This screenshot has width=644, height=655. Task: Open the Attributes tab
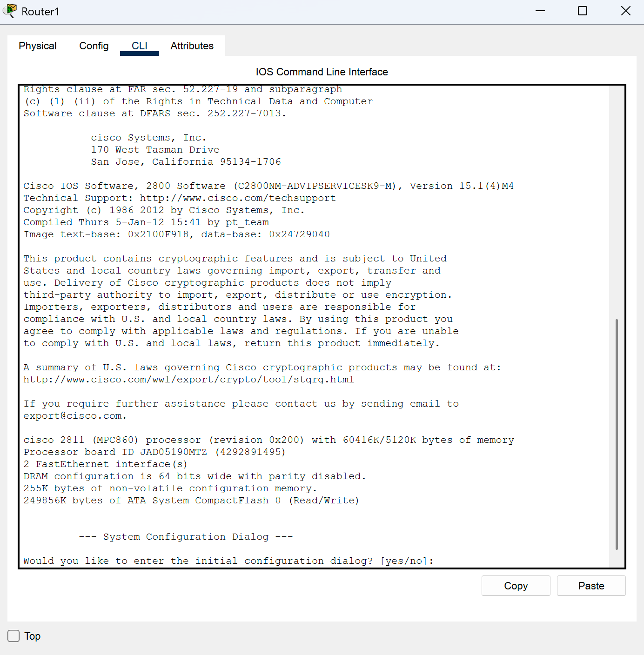(x=192, y=46)
